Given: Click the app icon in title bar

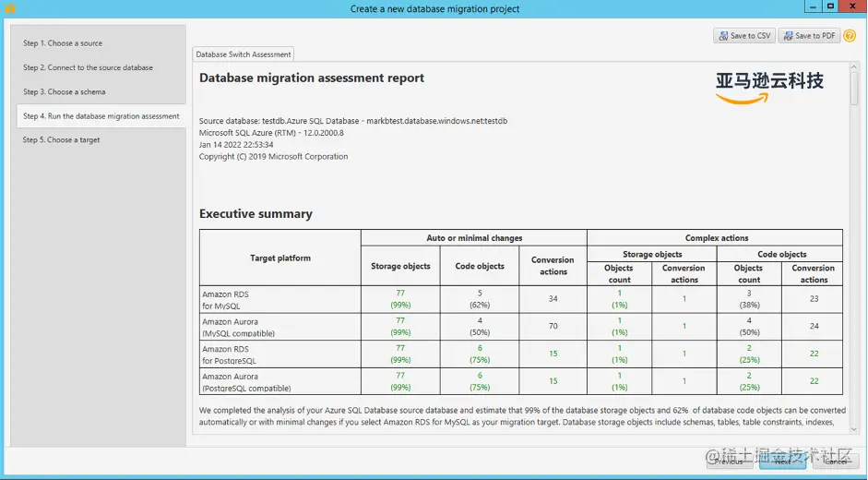Looking at the screenshot, I should [x=9, y=8].
